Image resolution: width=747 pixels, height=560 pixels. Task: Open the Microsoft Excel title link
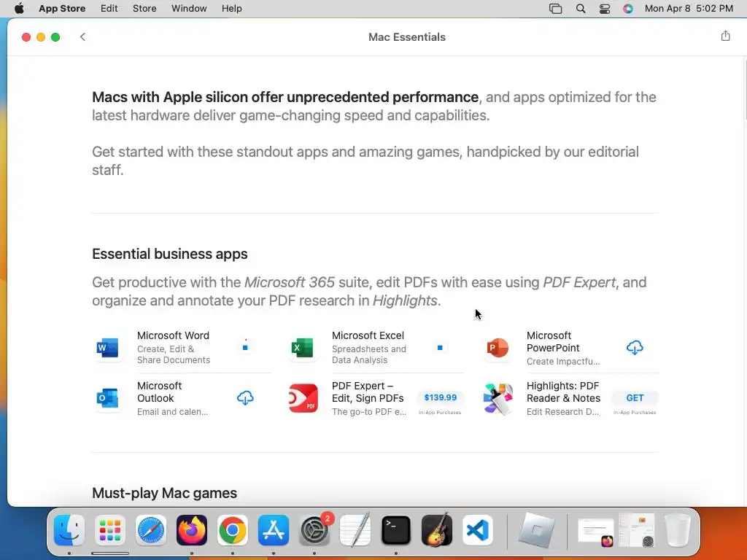point(368,335)
